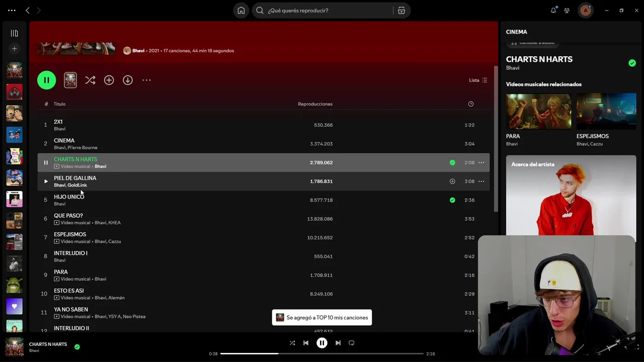This screenshot has height=362, width=644.
Task: Sort by the Reproducciones column header
Action: (x=315, y=104)
